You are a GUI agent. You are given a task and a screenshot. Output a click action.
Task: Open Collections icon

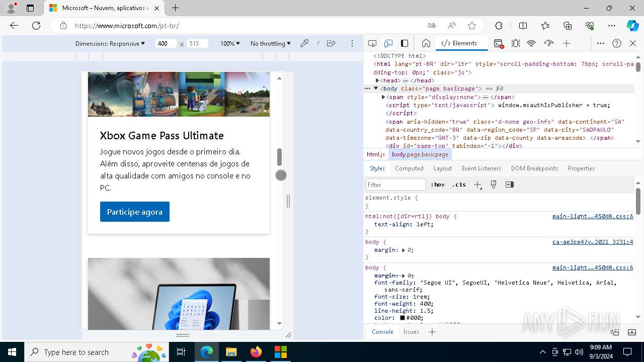pyautogui.click(x=568, y=26)
